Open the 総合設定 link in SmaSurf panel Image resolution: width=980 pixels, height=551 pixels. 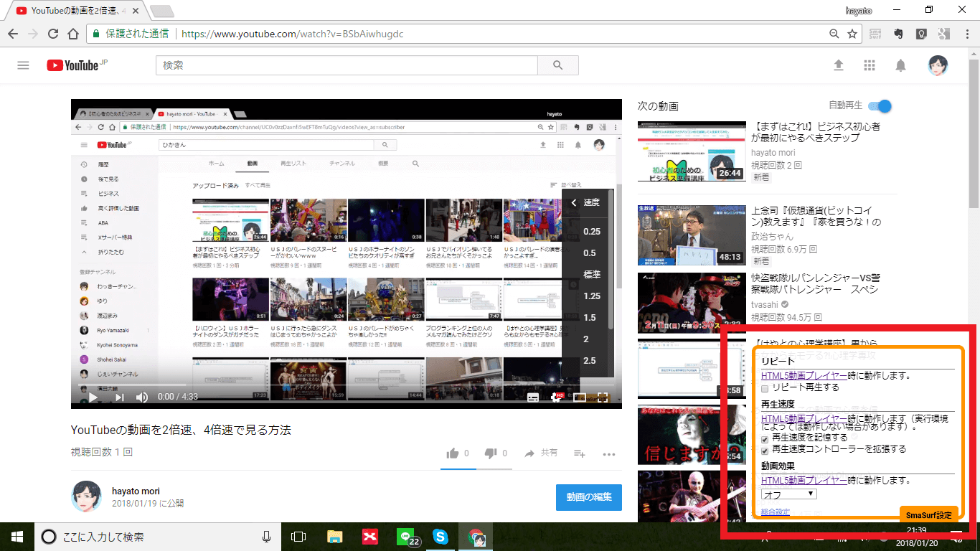[x=776, y=512]
